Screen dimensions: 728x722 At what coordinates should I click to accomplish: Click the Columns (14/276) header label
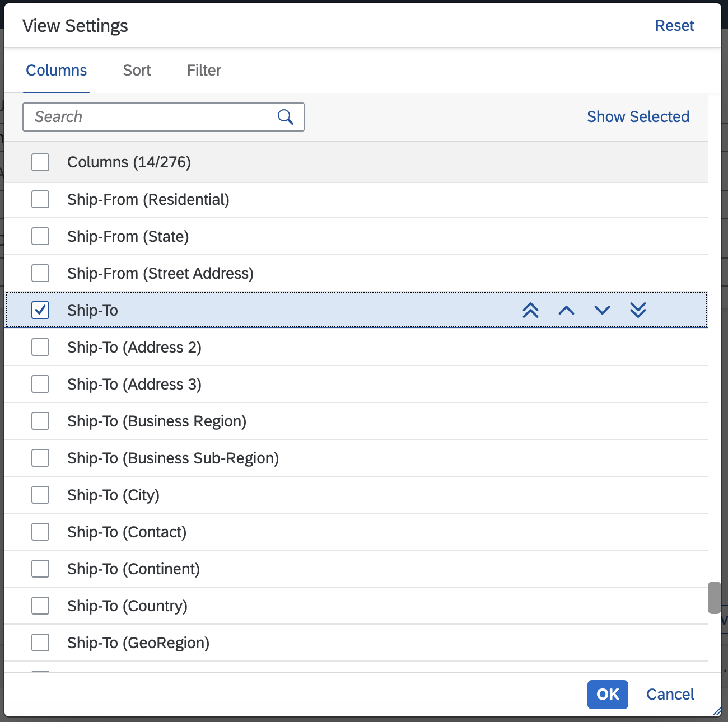click(x=129, y=162)
